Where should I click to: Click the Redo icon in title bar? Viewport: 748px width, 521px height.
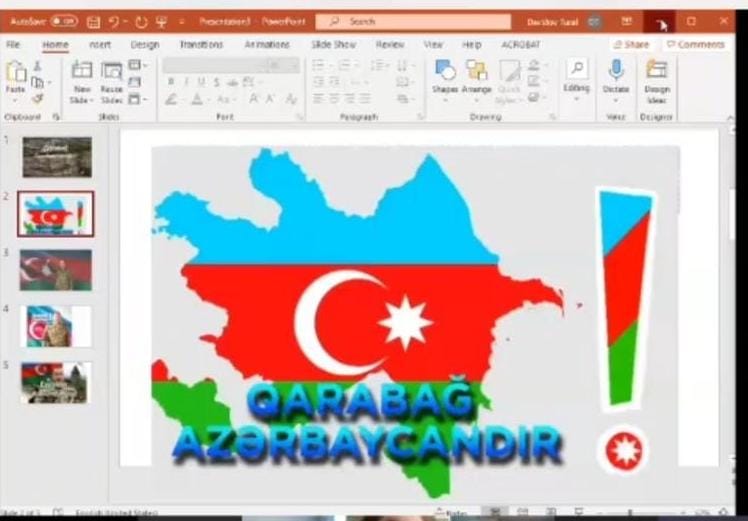[x=141, y=22]
